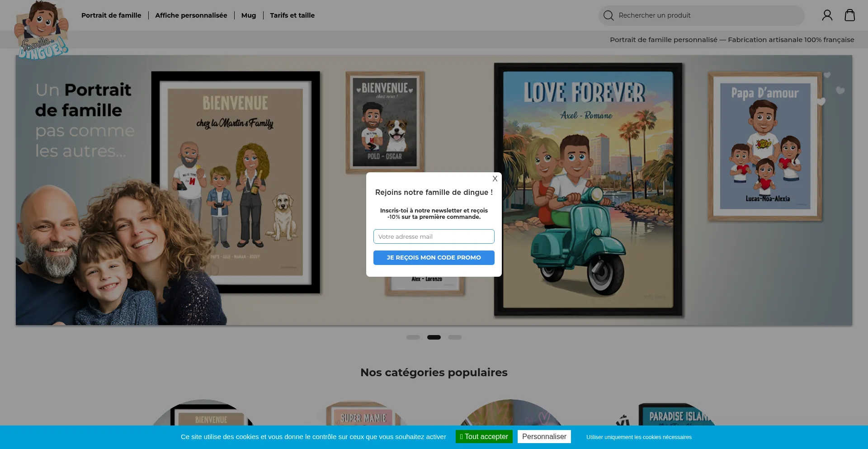Click the search magnifier icon
The width and height of the screenshot is (868, 449).
(609, 15)
